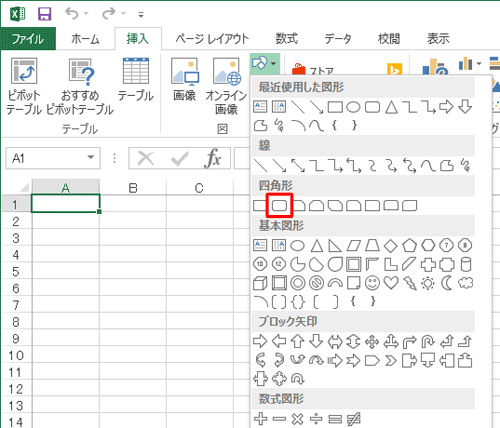Click the Save icon in the title bar
Viewport: 500px width, 428px height.
pyautogui.click(x=44, y=14)
